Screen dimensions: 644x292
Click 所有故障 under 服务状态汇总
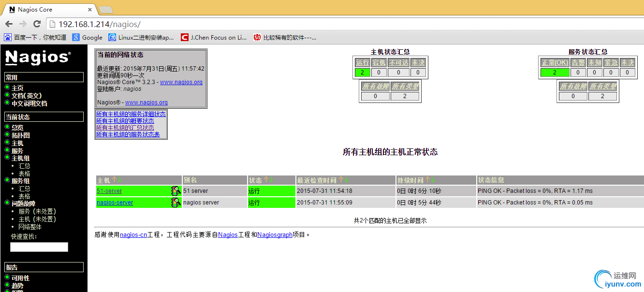pos(573,86)
